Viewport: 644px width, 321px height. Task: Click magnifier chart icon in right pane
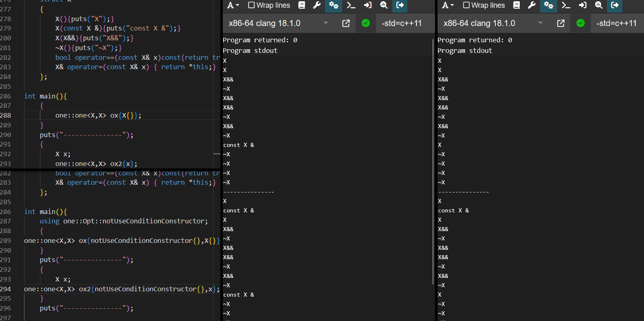pyautogui.click(x=598, y=5)
